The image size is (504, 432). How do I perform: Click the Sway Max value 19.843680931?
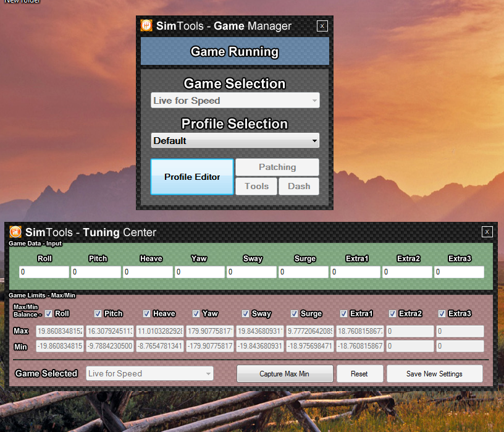point(259,331)
